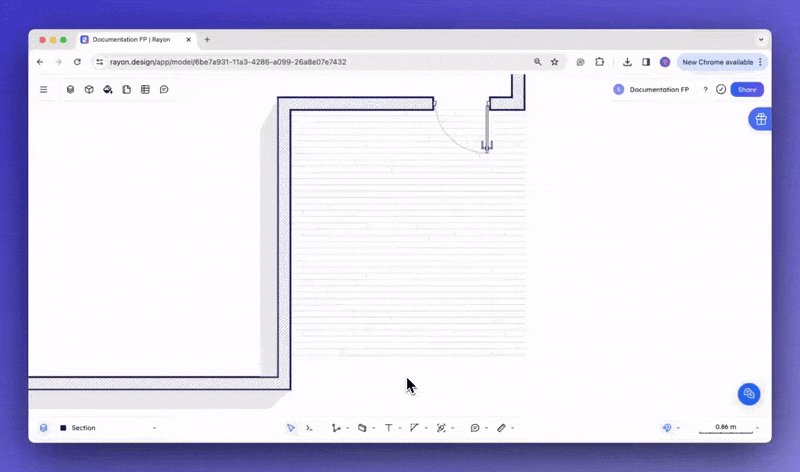Toggle the Chrome side panel
Viewport: 800px width, 472px height.
[646, 62]
